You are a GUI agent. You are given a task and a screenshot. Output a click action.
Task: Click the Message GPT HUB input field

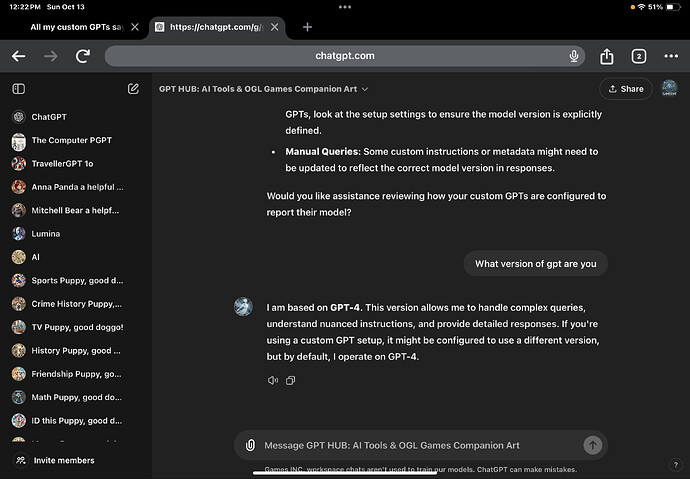coord(420,445)
